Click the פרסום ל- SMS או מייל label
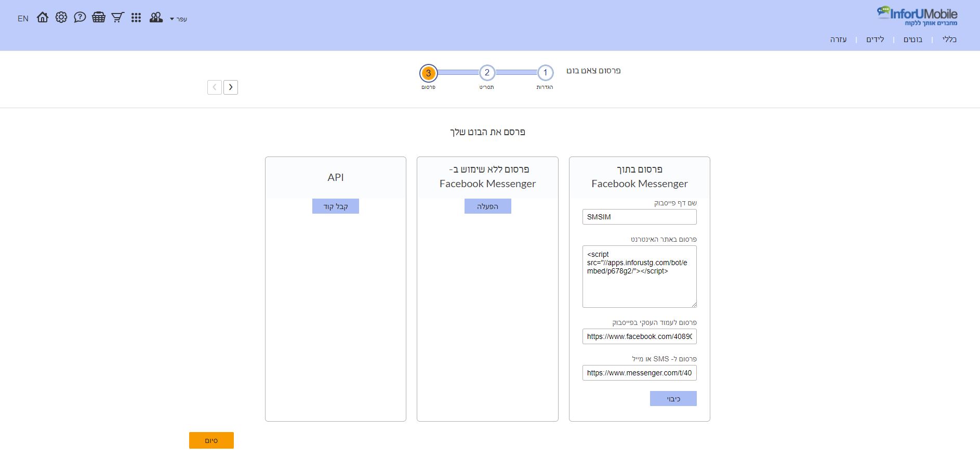This screenshot has height=470, width=980. 665,359
